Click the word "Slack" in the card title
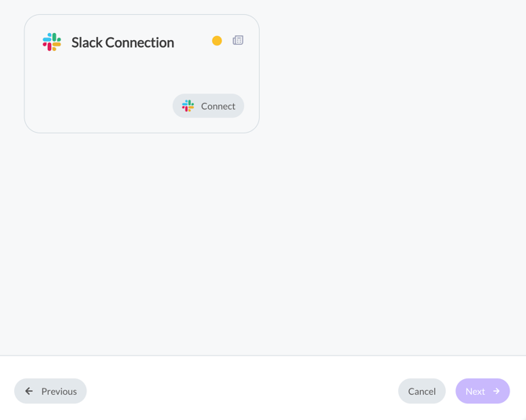 coord(86,42)
